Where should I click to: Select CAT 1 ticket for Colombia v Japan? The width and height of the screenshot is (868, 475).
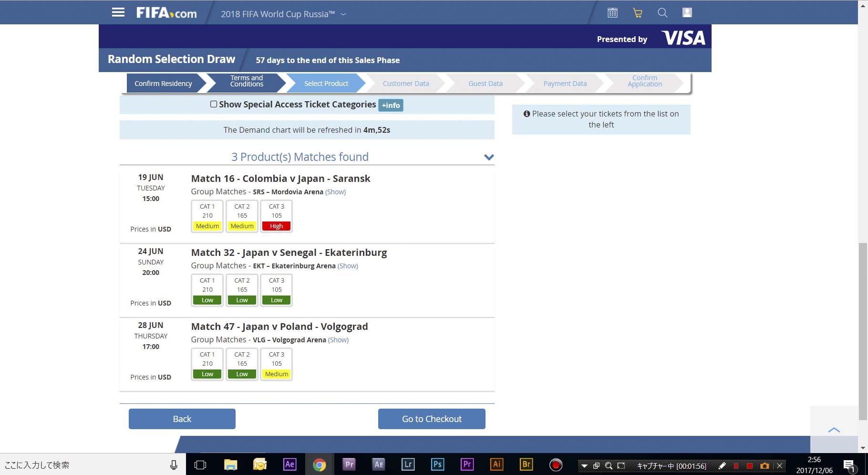207,216
